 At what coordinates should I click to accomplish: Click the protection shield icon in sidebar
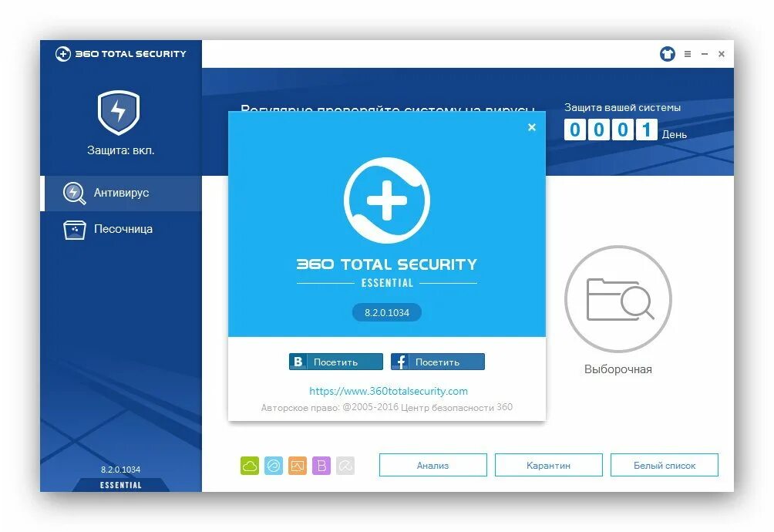coord(119,113)
